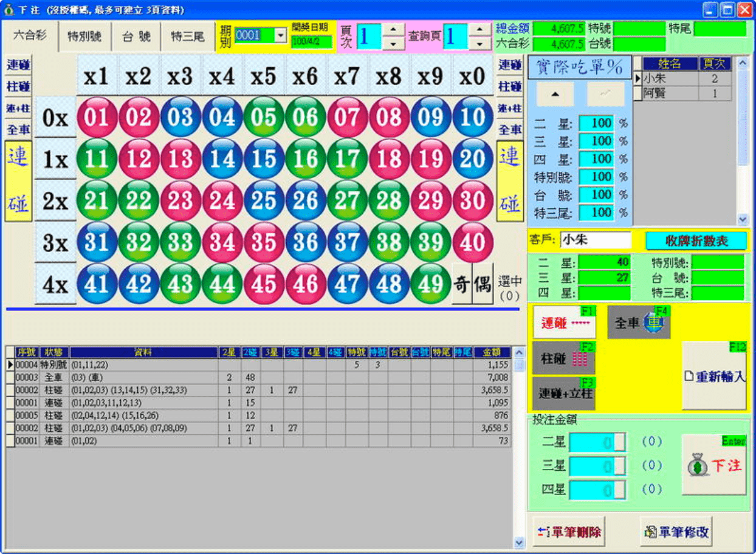Decrease the 查詢頁 query page spinner

point(480,44)
